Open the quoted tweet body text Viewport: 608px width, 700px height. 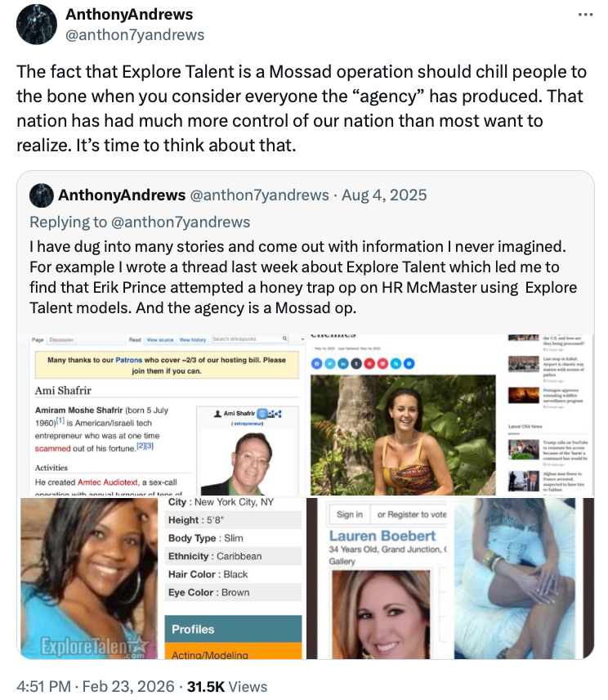pos(303,277)
